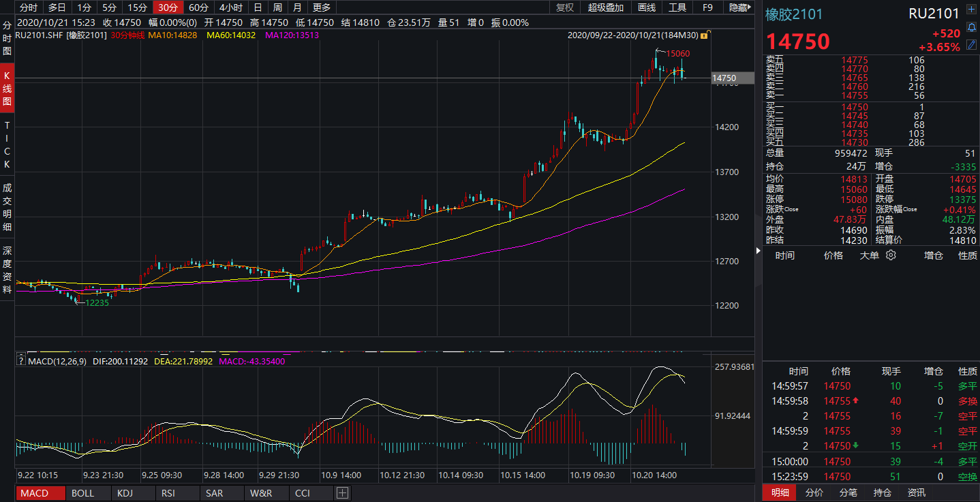Select 1分 chart period
This screenshot has width=980, height=502.
coord(83,7)
